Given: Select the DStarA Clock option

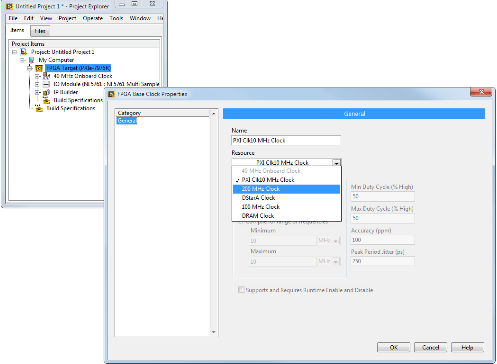Looking at the screenshot, I should tap(286, 198).
